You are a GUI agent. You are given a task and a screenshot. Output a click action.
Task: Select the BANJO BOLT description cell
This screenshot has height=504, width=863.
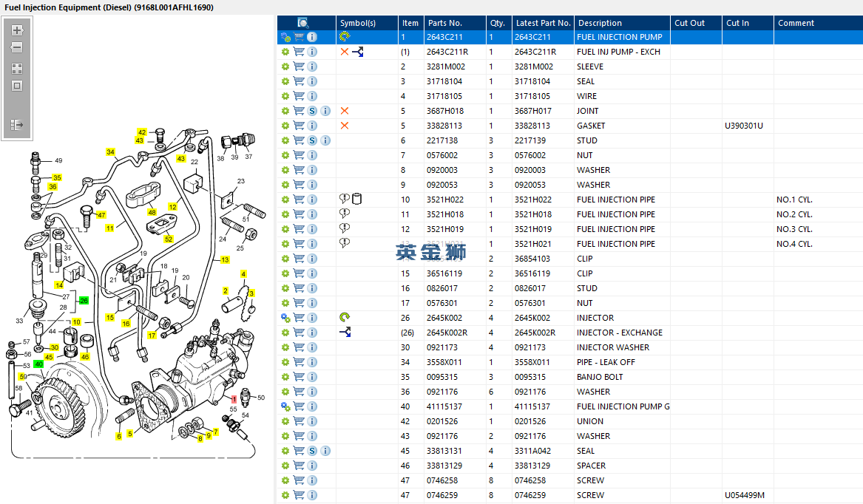[x=600, y=377]
